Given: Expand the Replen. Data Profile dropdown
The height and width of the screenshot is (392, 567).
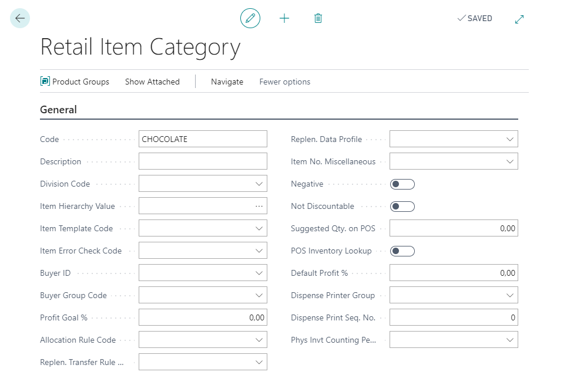Looking at the screenshot, I should [510, 139].
